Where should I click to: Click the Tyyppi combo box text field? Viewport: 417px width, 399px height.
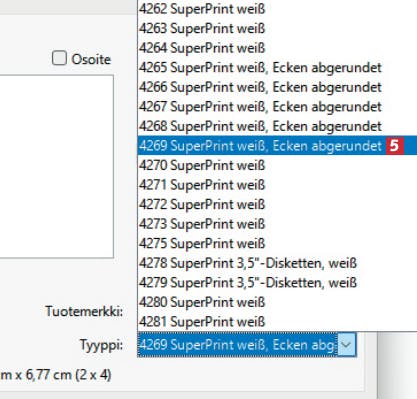pyautogui.click(x=237, y=344)
